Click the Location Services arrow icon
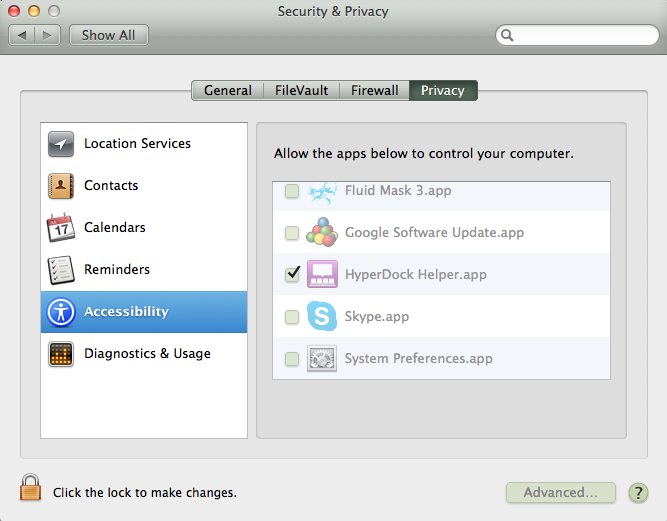Viewport: 667px width, 521px height. pyautogui.click(x=61, y=144)
